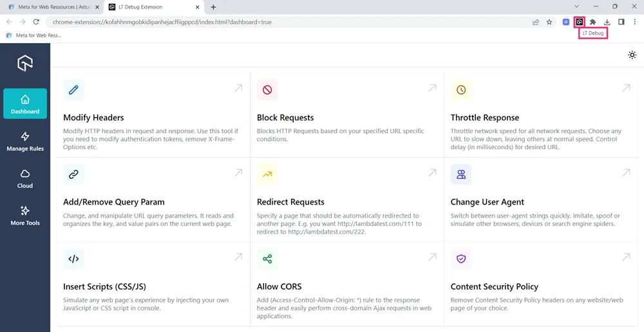Open More Tools in sidebar

[x=25, y=216]
